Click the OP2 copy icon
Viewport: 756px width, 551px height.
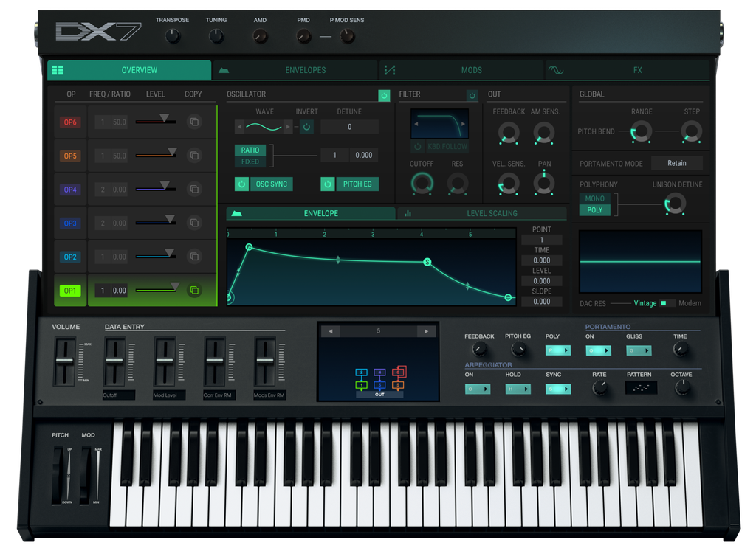click(194, 257)
